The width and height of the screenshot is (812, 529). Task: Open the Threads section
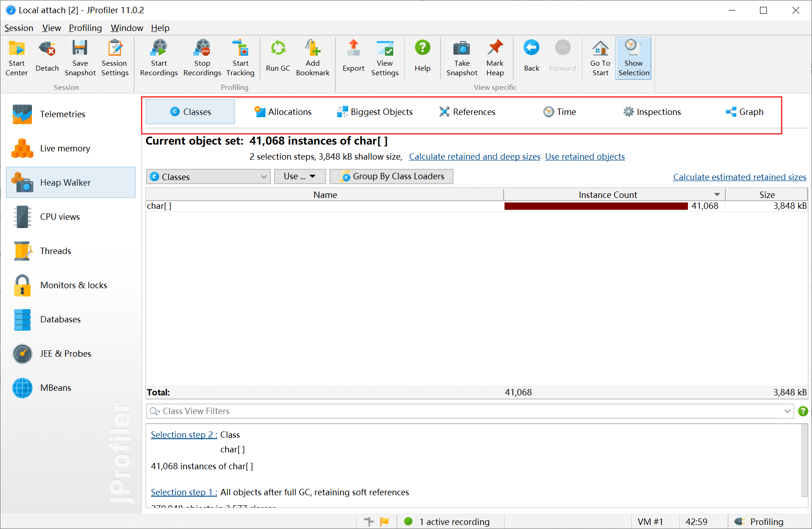(x=71, y=251)
